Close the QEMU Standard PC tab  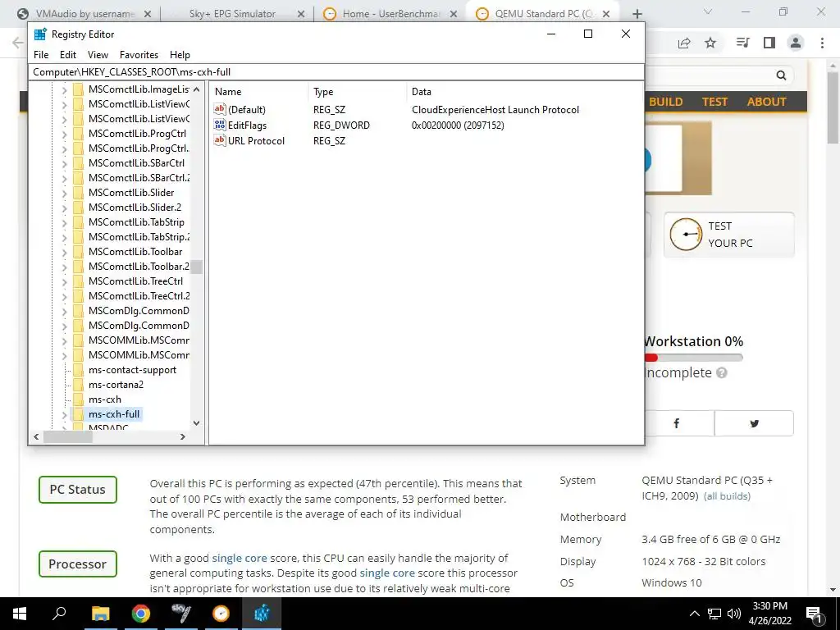coord(606,14)
